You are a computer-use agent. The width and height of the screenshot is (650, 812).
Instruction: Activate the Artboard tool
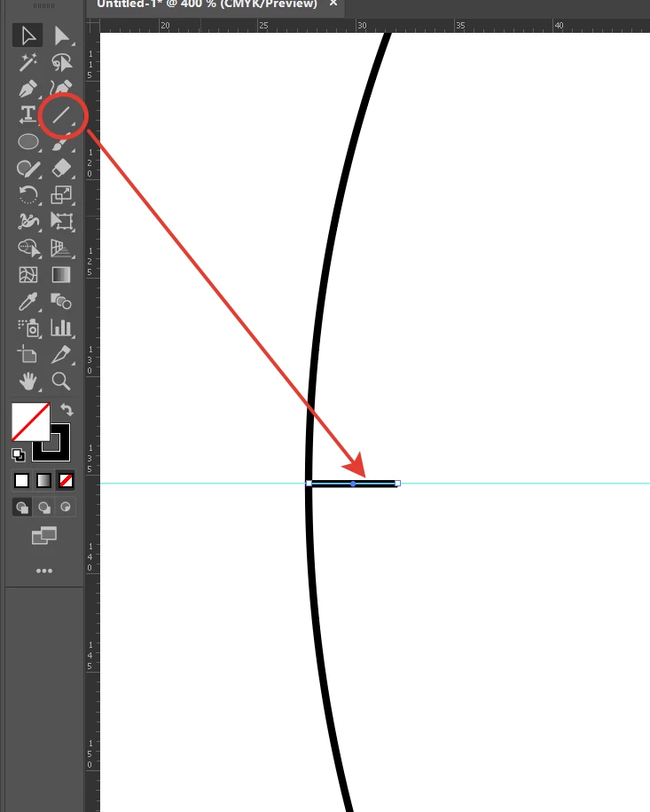[x=28, y=355]
